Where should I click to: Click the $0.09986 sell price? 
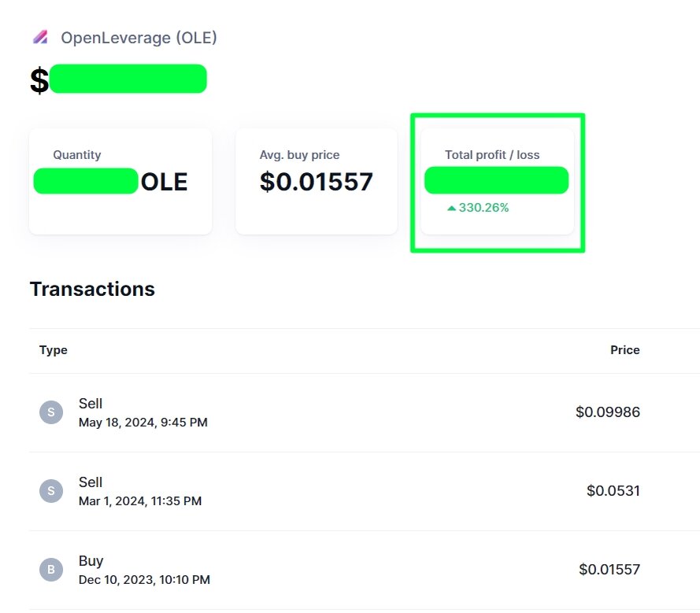point(608,412)
